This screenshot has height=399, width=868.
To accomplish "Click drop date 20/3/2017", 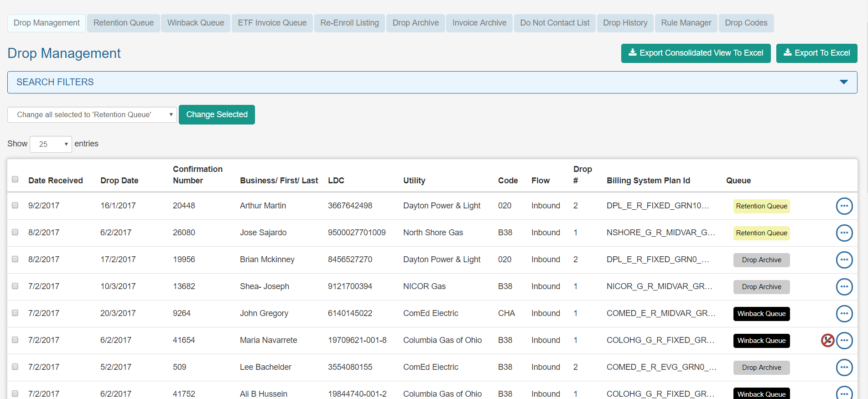I will [x=118, y=313].
